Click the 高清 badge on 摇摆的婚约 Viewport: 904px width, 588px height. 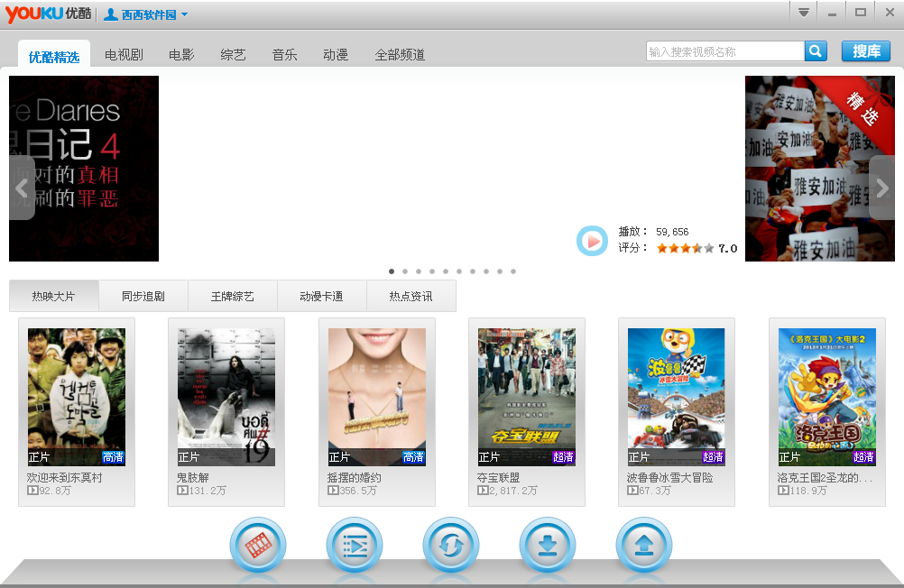pyautogui.click(x=413, y=457)
